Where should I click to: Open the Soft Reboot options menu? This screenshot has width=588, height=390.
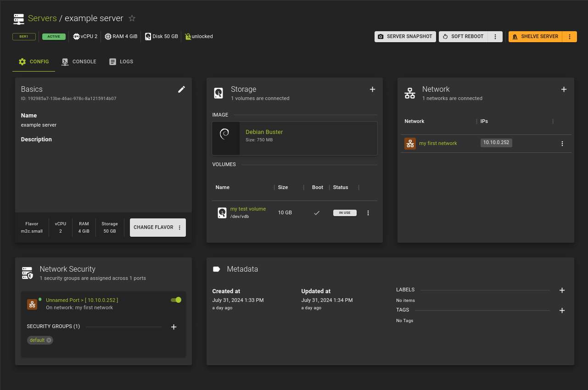pyautogui.click(x=495, y=37)
